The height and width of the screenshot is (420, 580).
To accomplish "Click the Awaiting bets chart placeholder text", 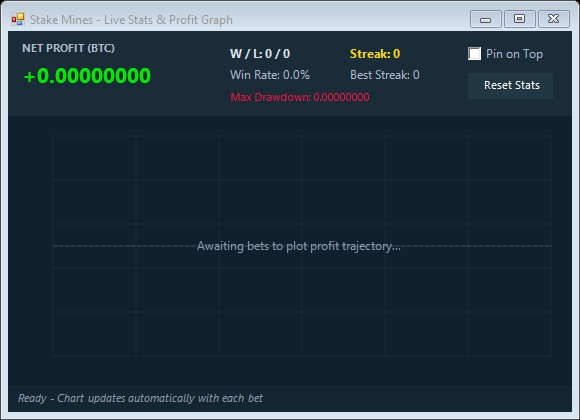I will click(x=299, y=246).
